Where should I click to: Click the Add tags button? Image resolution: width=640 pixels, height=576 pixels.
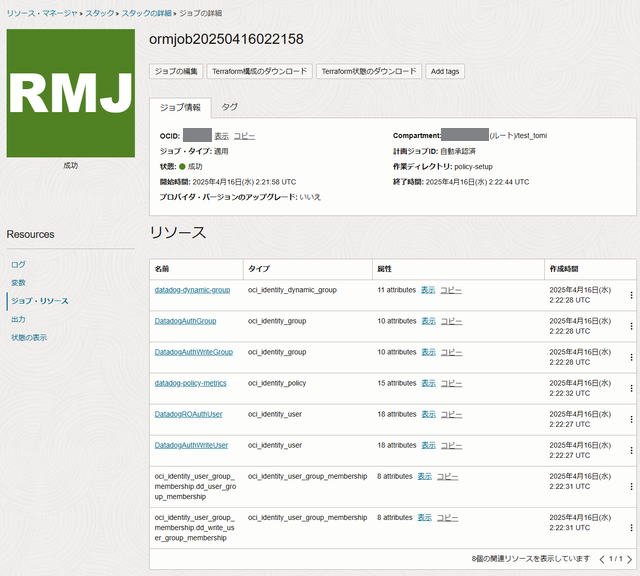(x=445, y=71)
